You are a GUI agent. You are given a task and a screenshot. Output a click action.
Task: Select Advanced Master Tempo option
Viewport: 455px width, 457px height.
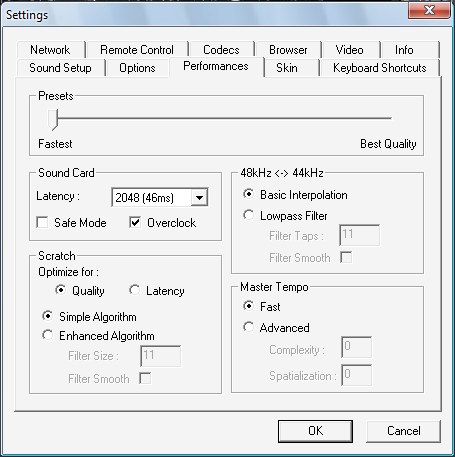pyautogui.click(x=248, y=327)
